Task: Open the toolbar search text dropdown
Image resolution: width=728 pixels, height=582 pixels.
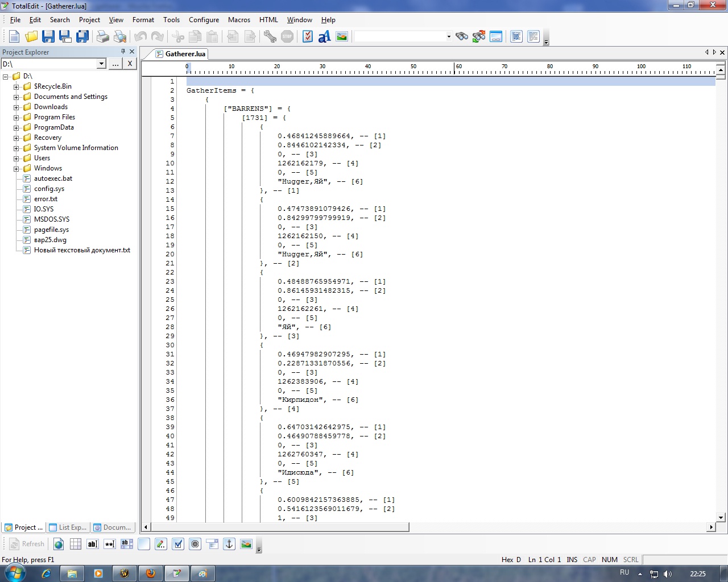Action: coord(448,37)
